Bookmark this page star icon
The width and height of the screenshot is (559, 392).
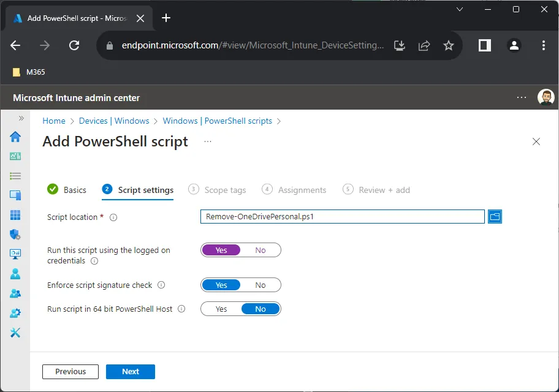449,45
